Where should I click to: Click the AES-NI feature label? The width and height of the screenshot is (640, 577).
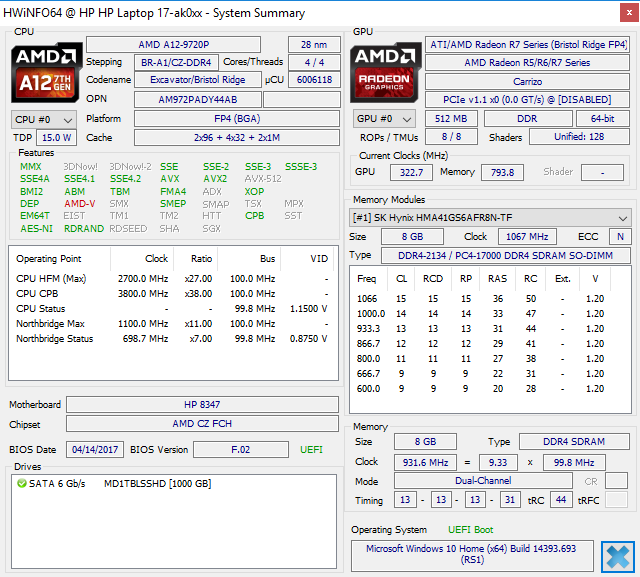click(36, 229)
